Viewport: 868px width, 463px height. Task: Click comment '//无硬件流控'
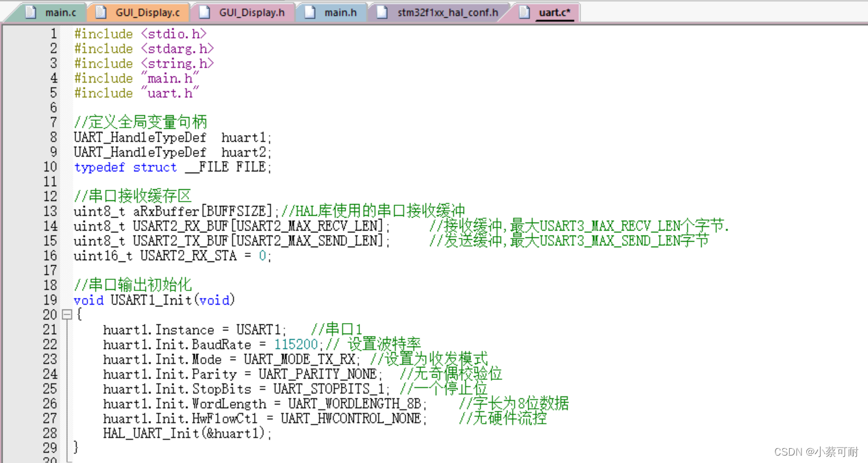click(x=503, y=418)
